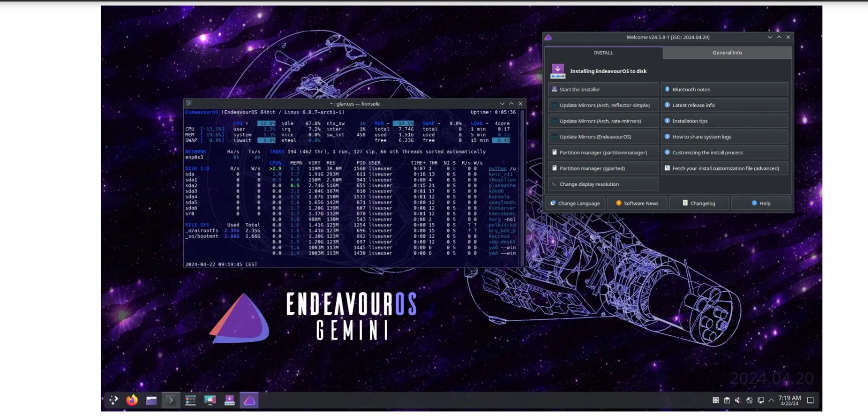This screenshot has height=420, width=868.
Task: Open the system monitor taskbar icon
Action: click(x=190, y=400)
